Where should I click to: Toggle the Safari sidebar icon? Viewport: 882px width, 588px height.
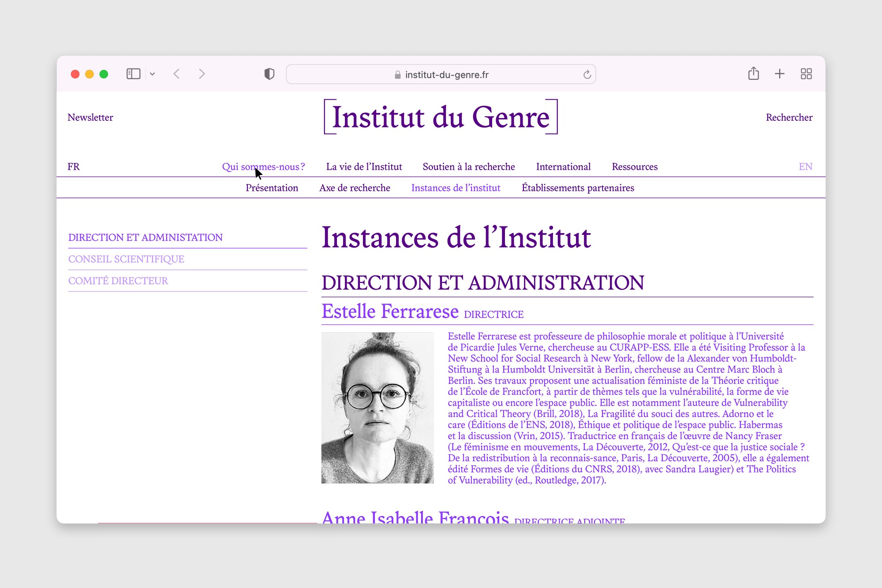tap(133, 74)
